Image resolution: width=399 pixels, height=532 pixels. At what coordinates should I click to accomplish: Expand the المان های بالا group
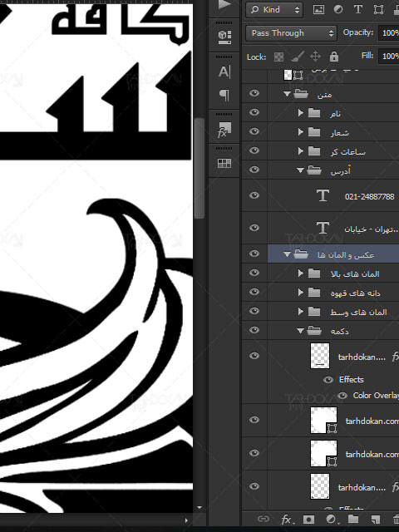tap(301, 273)
